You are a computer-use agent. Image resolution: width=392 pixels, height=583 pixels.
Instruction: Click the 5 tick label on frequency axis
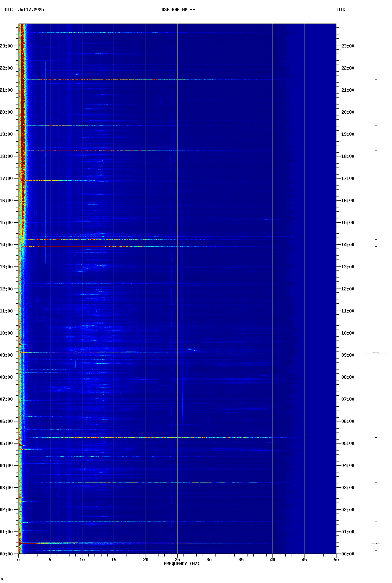click(x=50, y=560)
